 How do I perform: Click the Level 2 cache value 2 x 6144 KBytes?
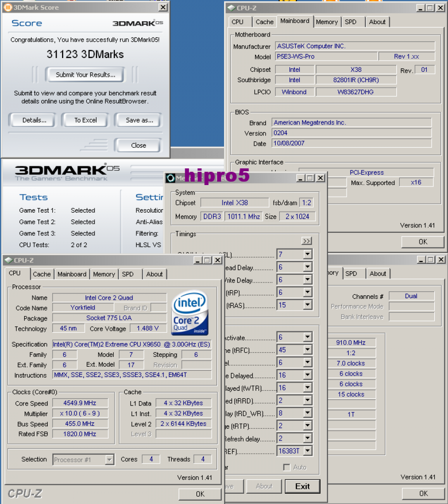pos(184,424)
